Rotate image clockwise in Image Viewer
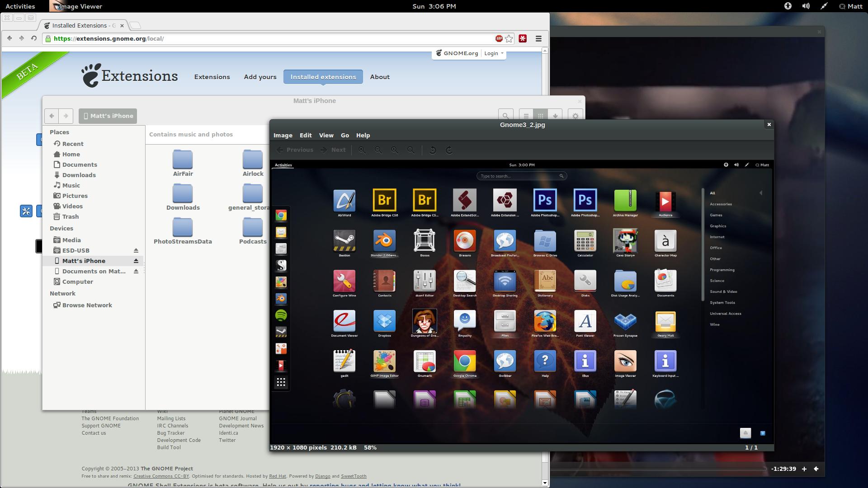The height and width of the screenshot is (488, 868). click(449, 150)
